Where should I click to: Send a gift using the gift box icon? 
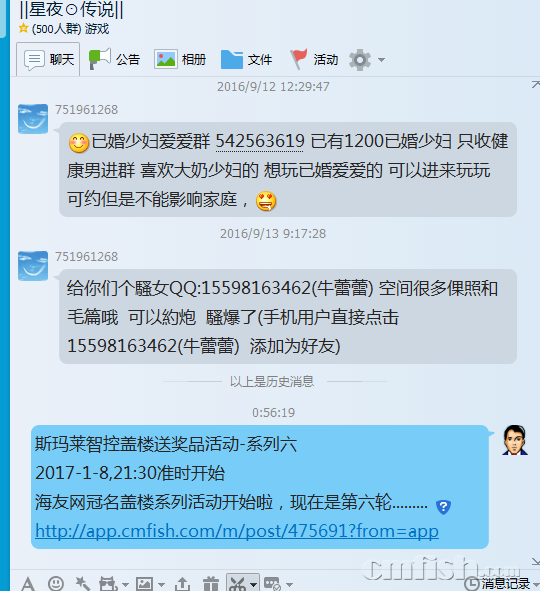point(211,584)
